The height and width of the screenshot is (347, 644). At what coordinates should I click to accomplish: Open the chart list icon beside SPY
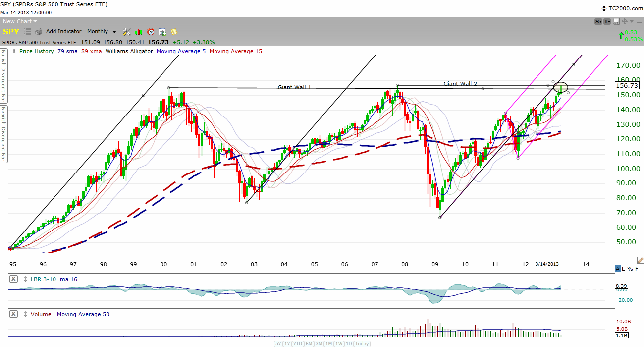click(x=28, y=31)
